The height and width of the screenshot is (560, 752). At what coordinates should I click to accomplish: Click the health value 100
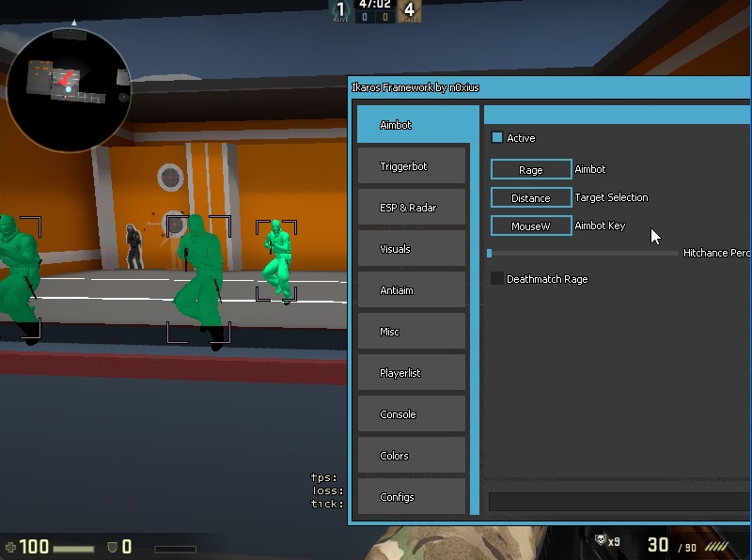click(34, 547)
